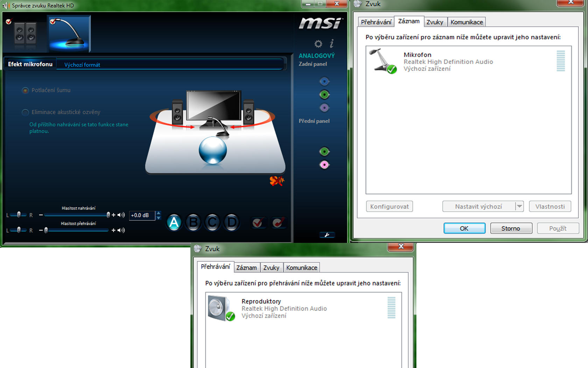Click the recording L/R balance slider
The image size is (588, 368).
pyautogui.click(x=19, y=215)
